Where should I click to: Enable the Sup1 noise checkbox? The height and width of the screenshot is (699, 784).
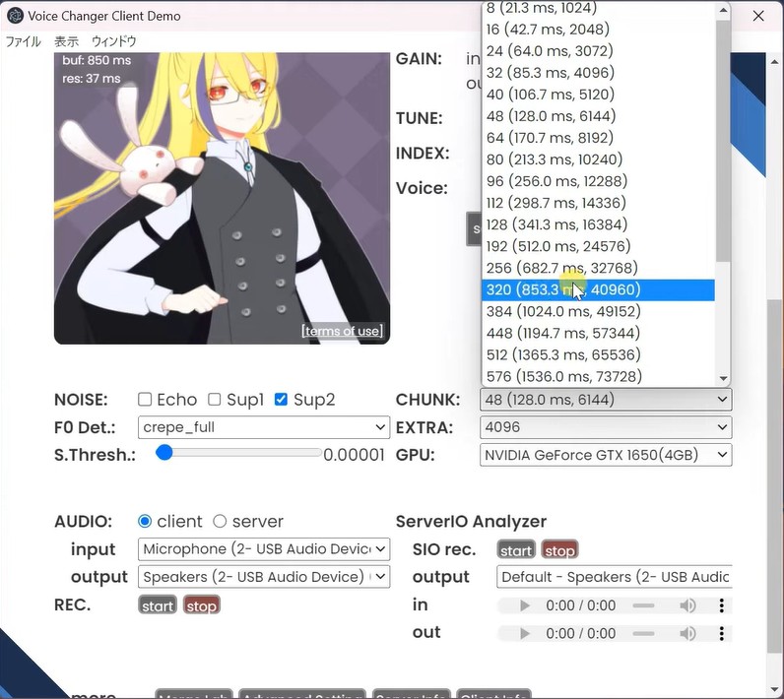[214, 400]
